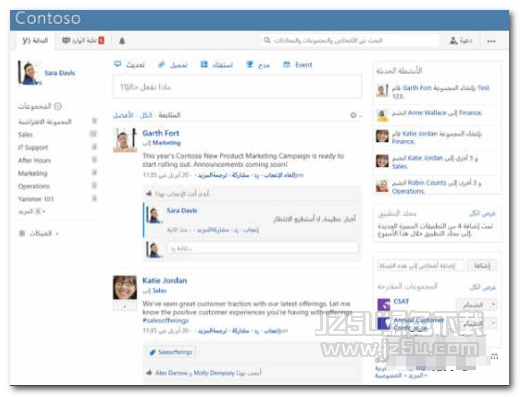Open Anne Wallace in recent activity
Screen dimensions: 520x397
coord(427,113)
